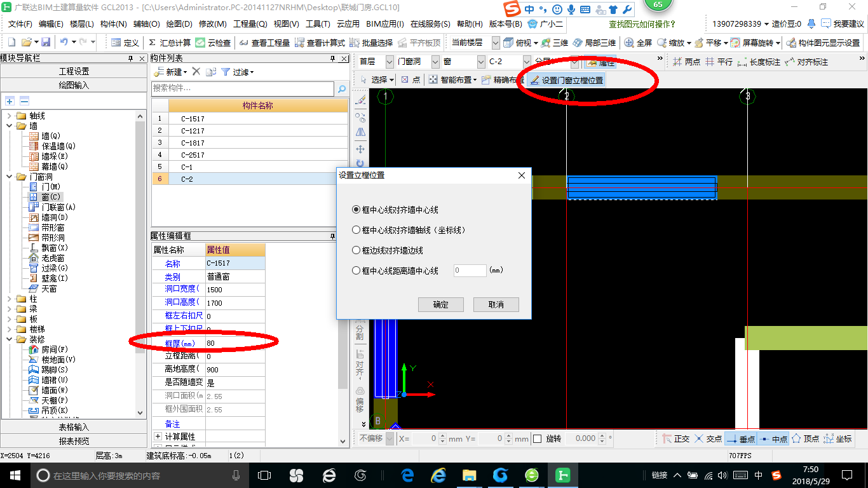Click 查看计算式 view formulas

point(320,43)
